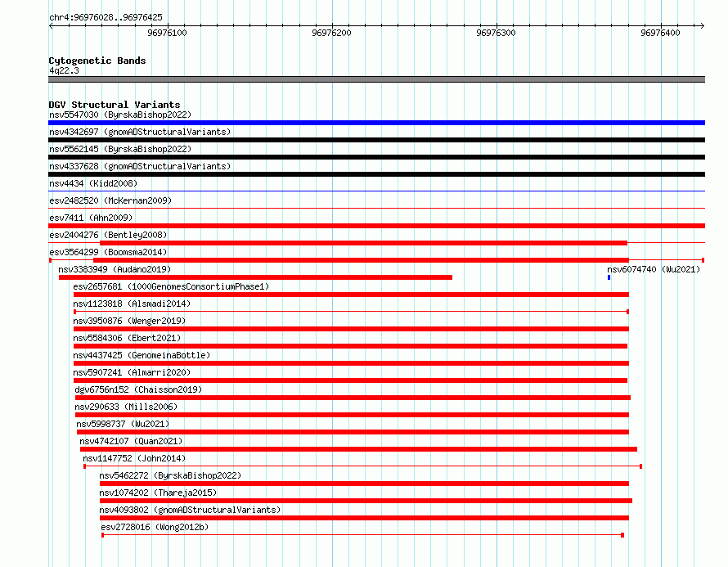Click the chr4:96976028..96976425 coordinate label
This screenshot has width=728, height=567.
[x=106, y=17]
